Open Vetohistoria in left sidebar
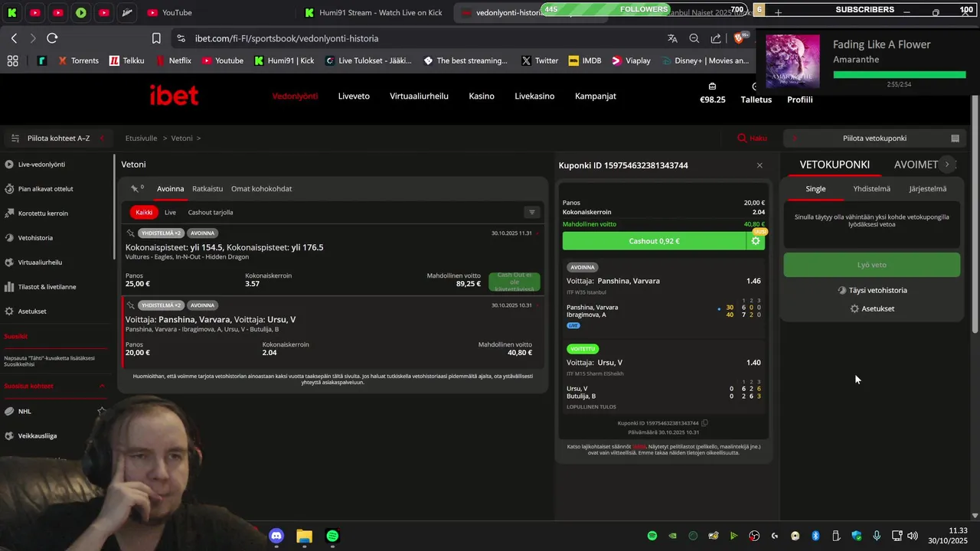Viewport: 980px width, 551px height. pos(35,238)
